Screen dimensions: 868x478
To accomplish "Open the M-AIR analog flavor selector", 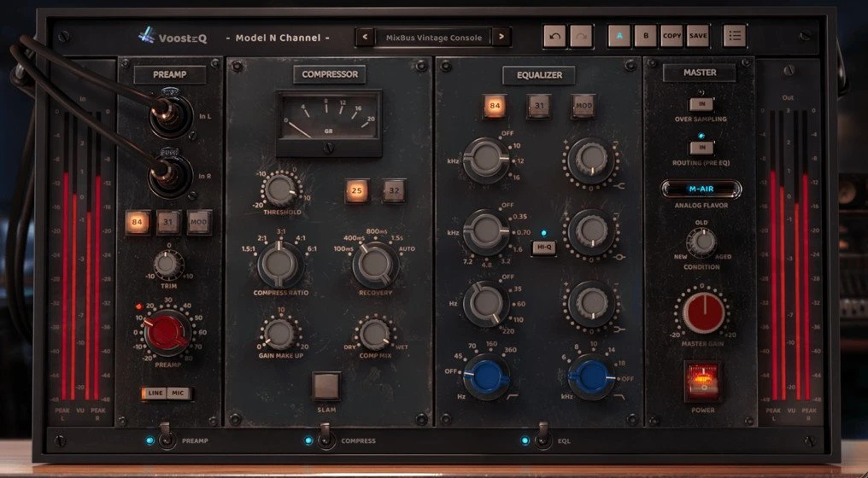I will tap(701, 189).
